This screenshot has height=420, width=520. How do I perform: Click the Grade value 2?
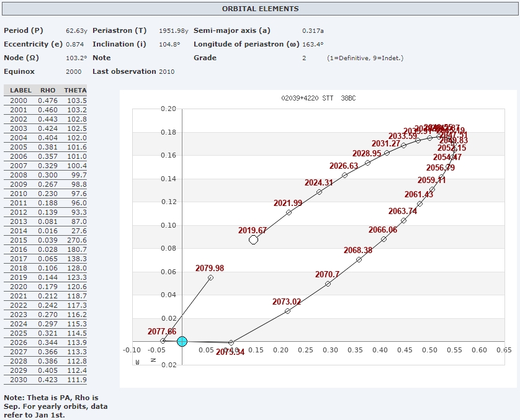(x=304, y=58)
